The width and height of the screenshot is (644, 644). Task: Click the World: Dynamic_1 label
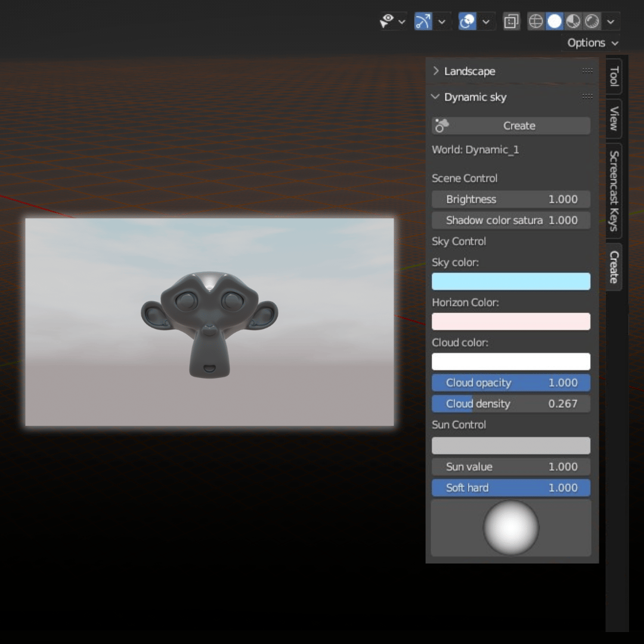(475, 150)
